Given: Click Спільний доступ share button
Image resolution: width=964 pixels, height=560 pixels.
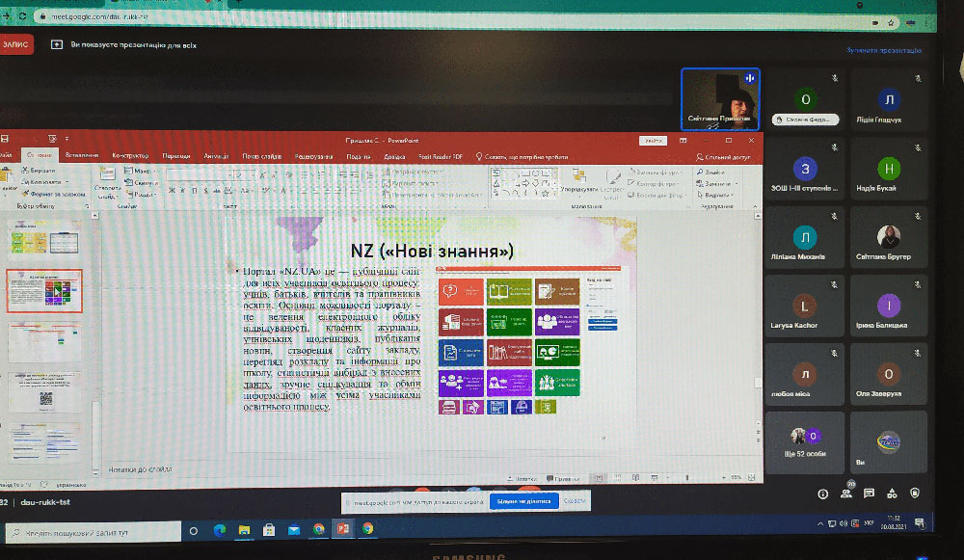Looking at the screenshot, I should click(724, 157).
